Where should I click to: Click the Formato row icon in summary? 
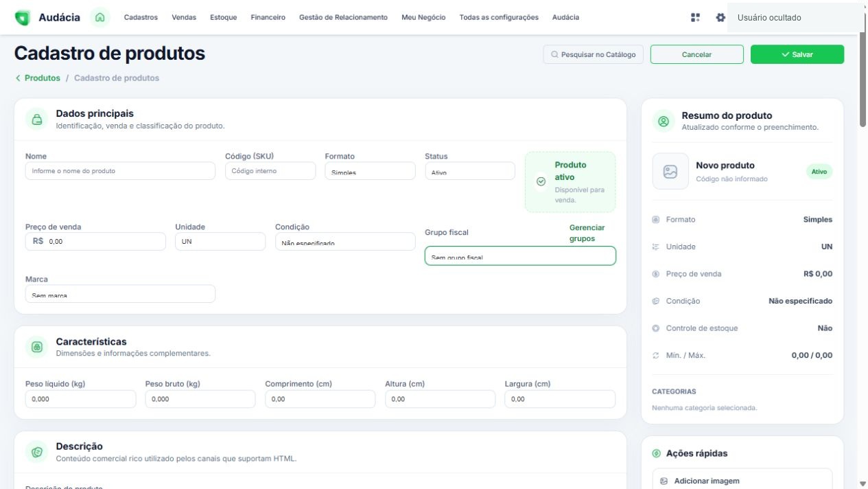click(x=656, y=220)
